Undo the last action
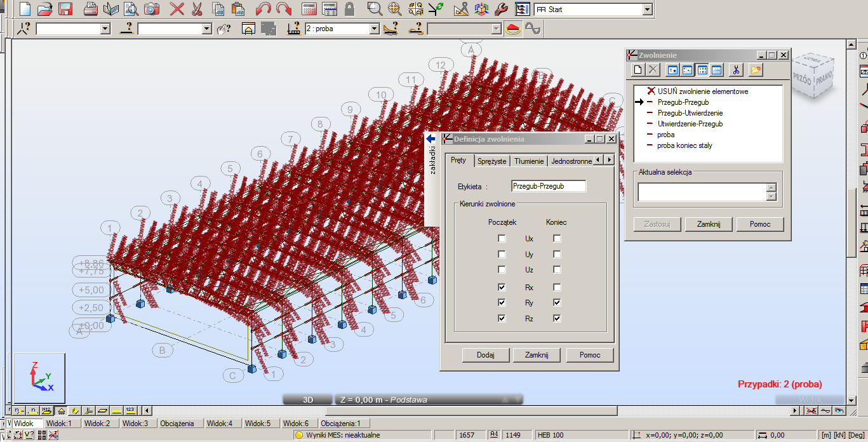 (264, 9)
